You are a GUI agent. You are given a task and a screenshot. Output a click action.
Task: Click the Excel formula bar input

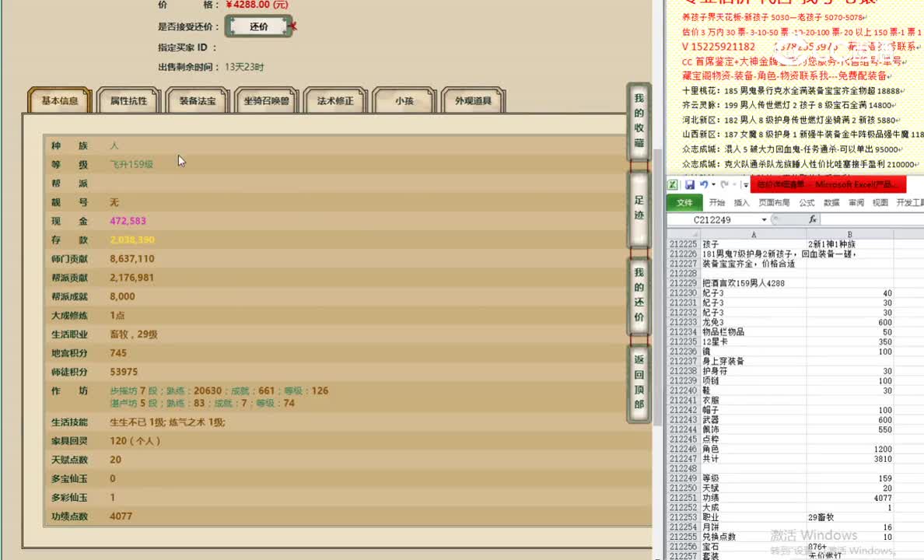pos(872,220)
